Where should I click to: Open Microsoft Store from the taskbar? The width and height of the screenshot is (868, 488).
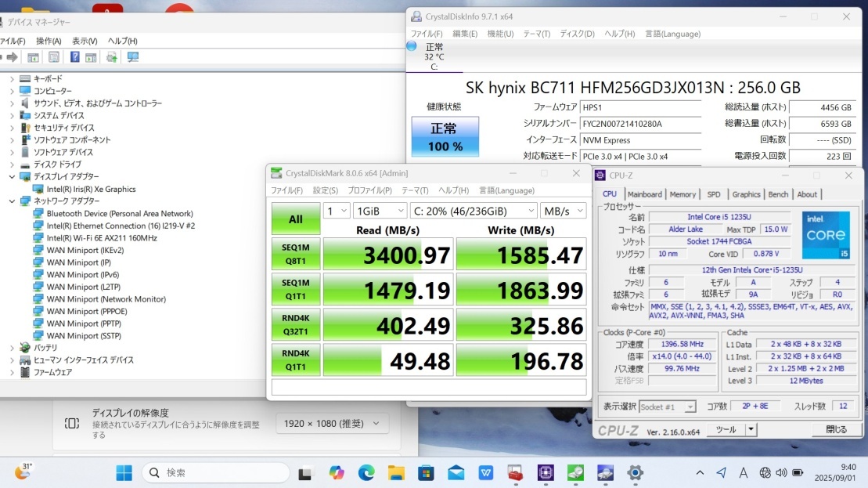[426, 472]
